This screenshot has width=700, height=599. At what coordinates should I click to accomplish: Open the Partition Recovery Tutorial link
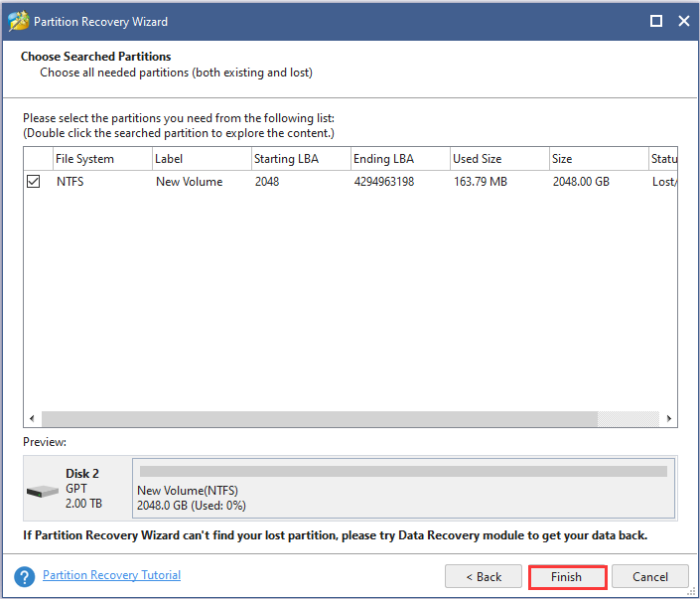pos(111,575)
